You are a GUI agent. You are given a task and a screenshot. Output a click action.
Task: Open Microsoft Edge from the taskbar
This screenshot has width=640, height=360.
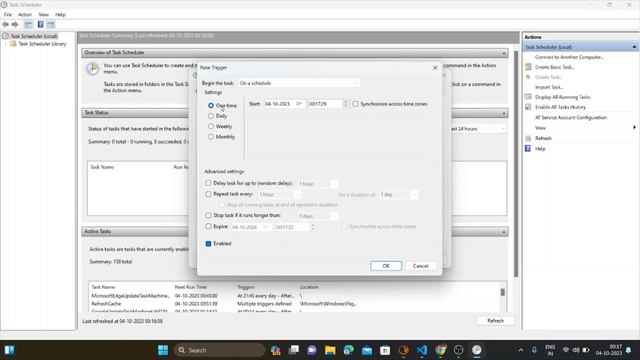pos(349,350)
